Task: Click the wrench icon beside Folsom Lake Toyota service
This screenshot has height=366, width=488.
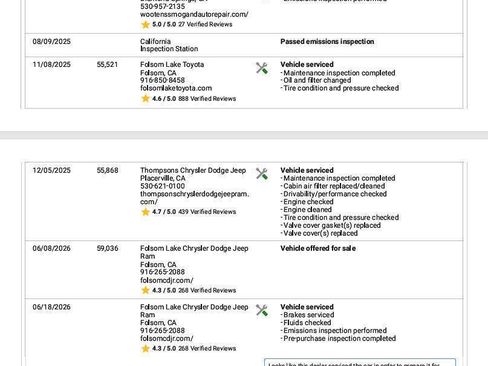Action: coord(262,68)
